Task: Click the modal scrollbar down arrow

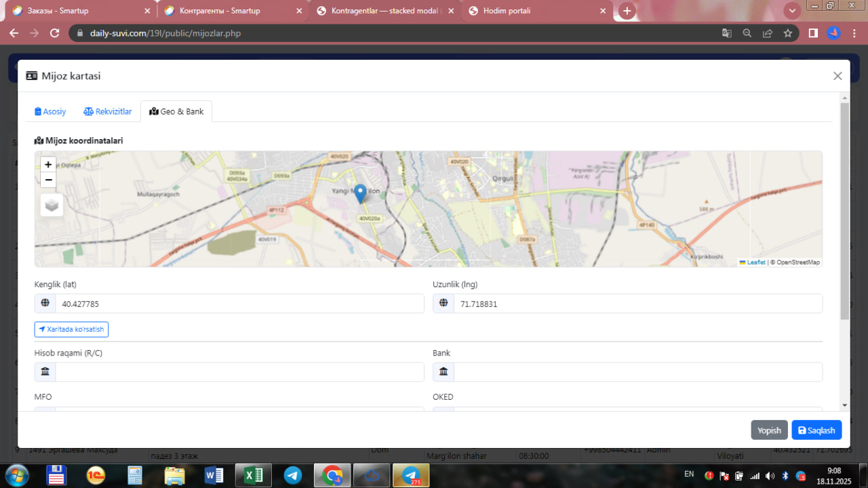Action: click(844, 405)
